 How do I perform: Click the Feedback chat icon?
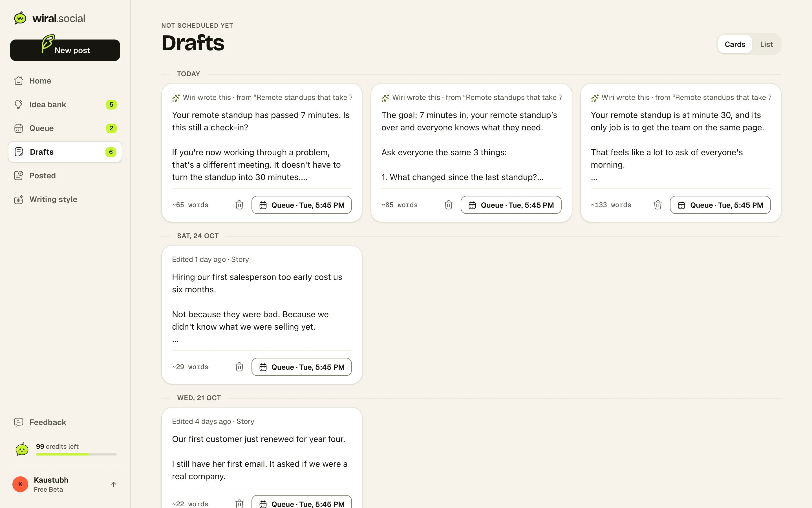(19, 422)
